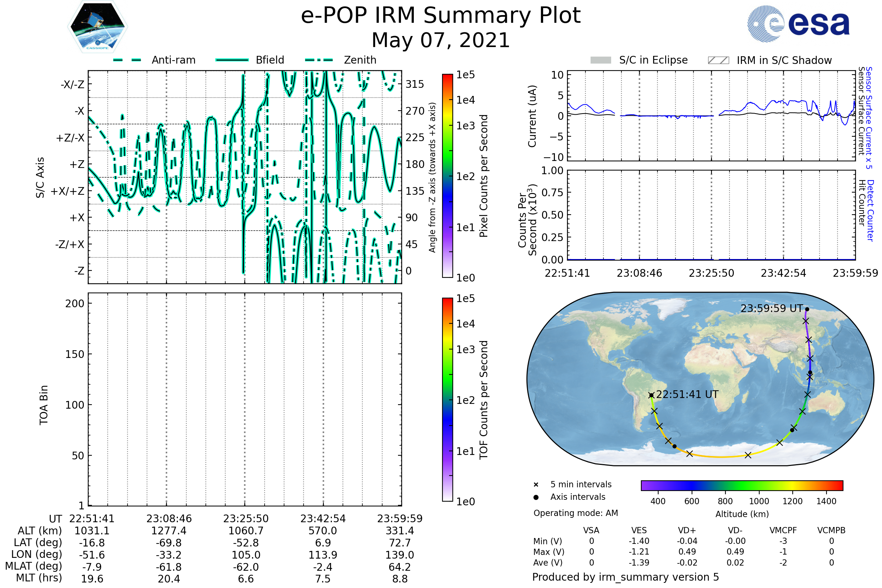Click the IRM in S/C Shadow hatched patch
Screen dimensions: 882x588
tap(718, 60)
